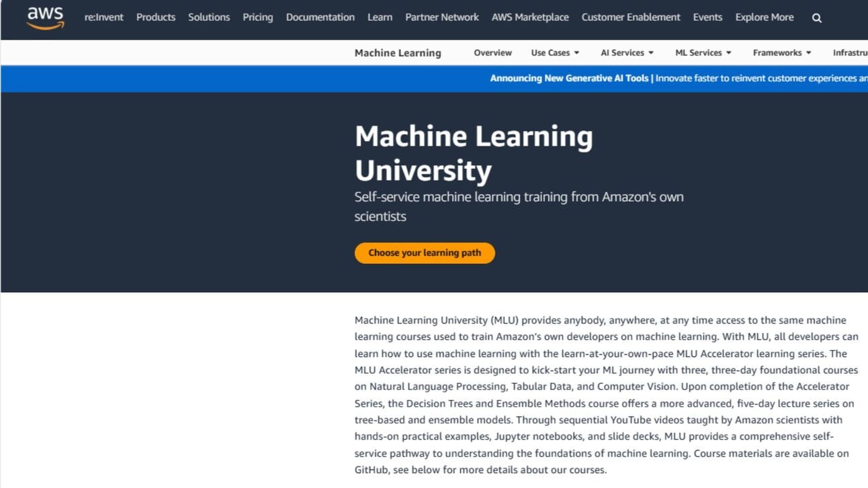Click the Self-service machine learning training subtitle
This screenshot has width=868, height=488.
coord(519,207)
